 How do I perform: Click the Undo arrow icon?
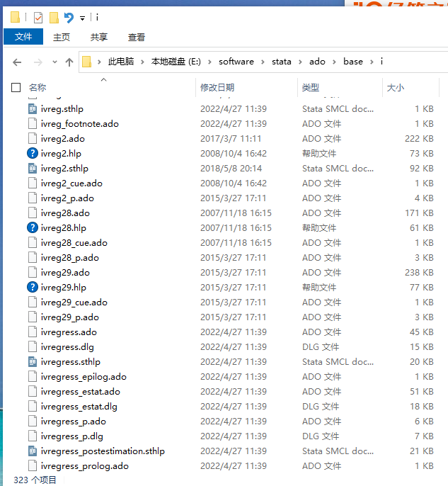pyautogui.click(x=69, y=18)
